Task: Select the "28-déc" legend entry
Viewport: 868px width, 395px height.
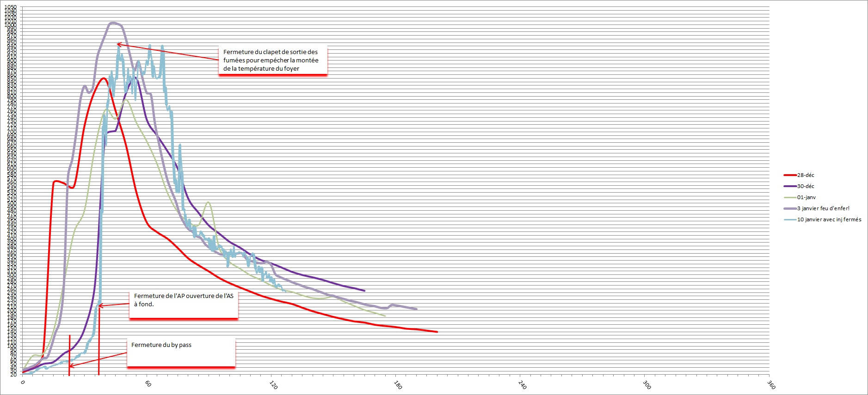Action: (799, 175)
